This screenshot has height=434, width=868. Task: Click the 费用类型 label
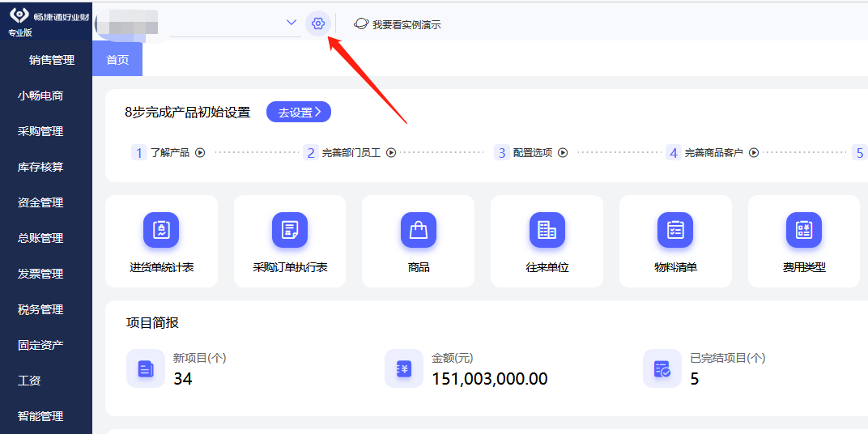pos(804,268)
